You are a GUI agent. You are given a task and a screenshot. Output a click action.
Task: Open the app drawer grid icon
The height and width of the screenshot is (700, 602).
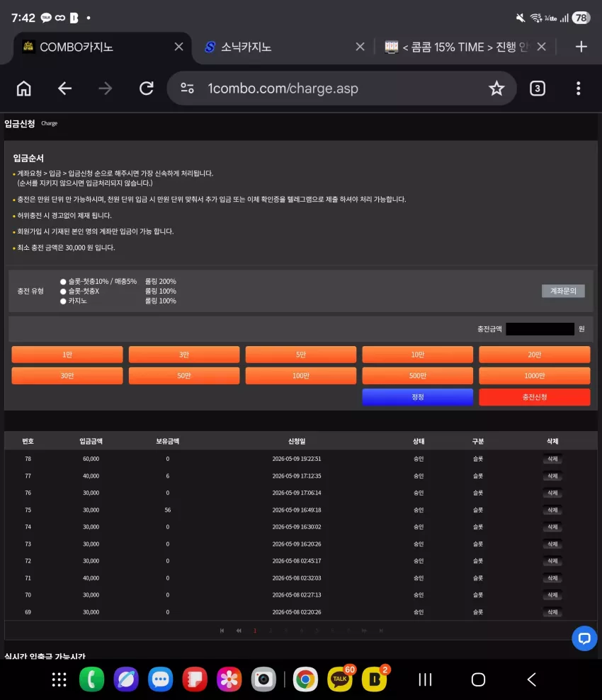tap(59, 679)
